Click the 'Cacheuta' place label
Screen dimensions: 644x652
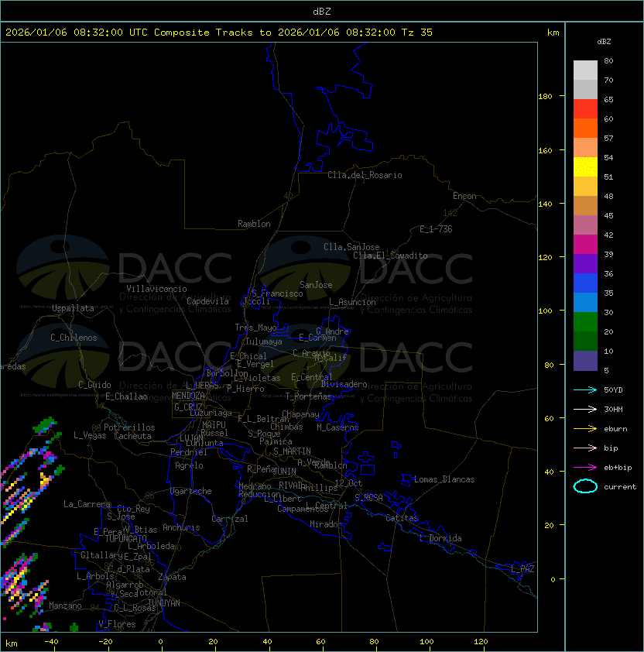tap(132, 436)
